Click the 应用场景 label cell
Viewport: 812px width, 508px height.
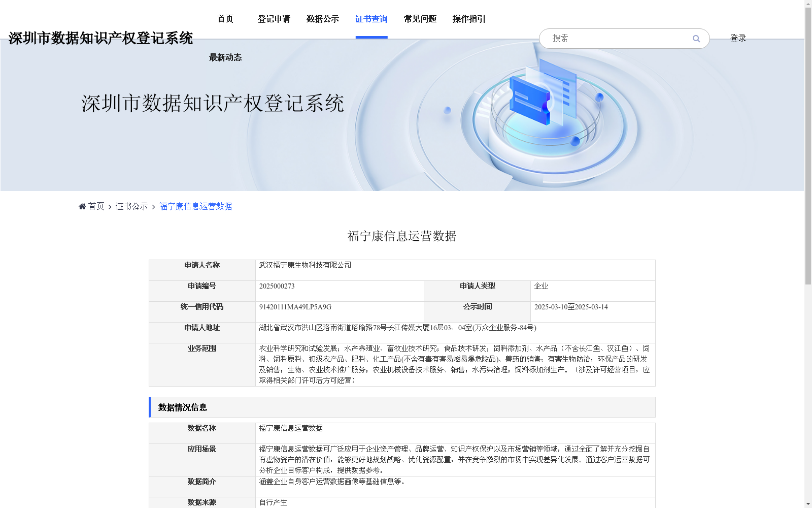pyautogui.click(x=202, y=460)
